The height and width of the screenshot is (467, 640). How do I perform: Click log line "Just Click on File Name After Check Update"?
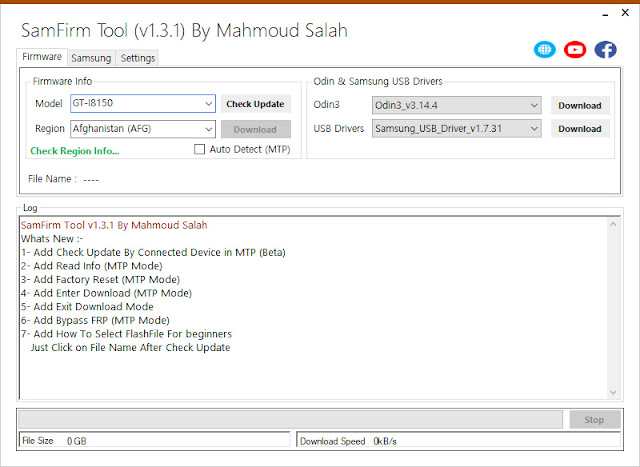[130, 347]
